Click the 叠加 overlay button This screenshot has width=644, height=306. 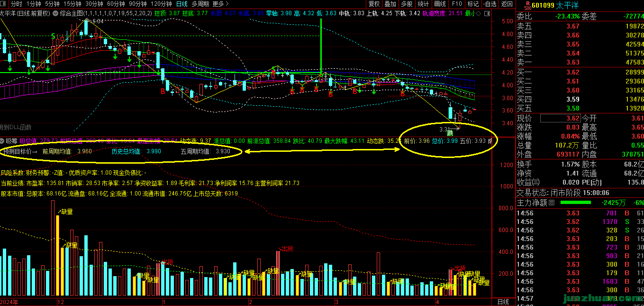[x=390, y=4]
